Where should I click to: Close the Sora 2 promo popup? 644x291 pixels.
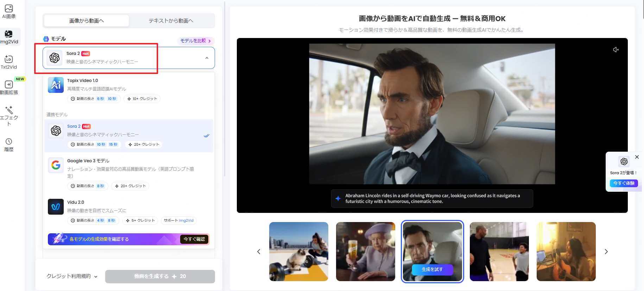coord(637,157)
